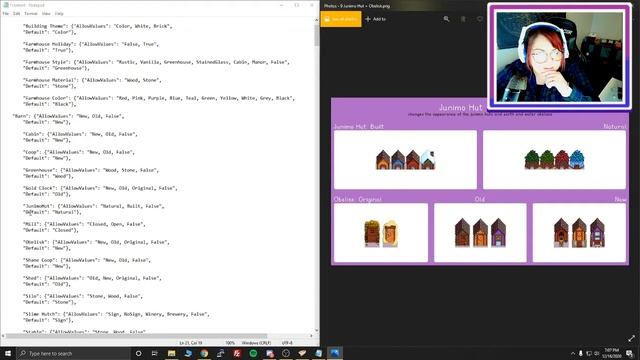640x360 pixels.
Task: Click the "Default": "Sign" line
Action: tap(48, 320)
